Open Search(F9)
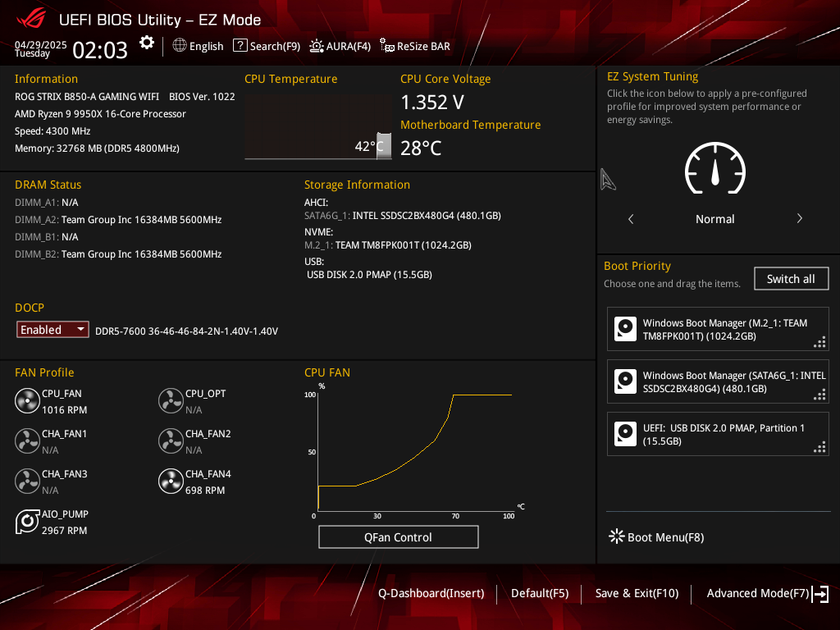 (x=275, y=47)
